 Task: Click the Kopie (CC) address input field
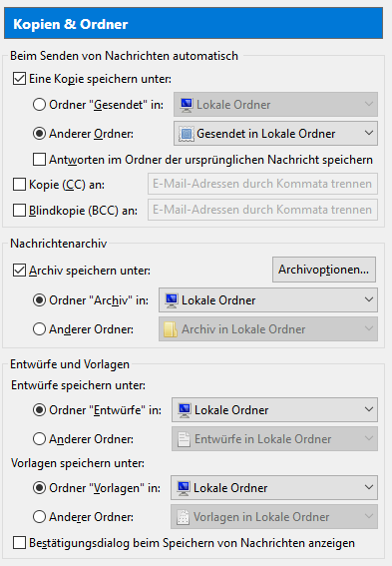point(263,184)
